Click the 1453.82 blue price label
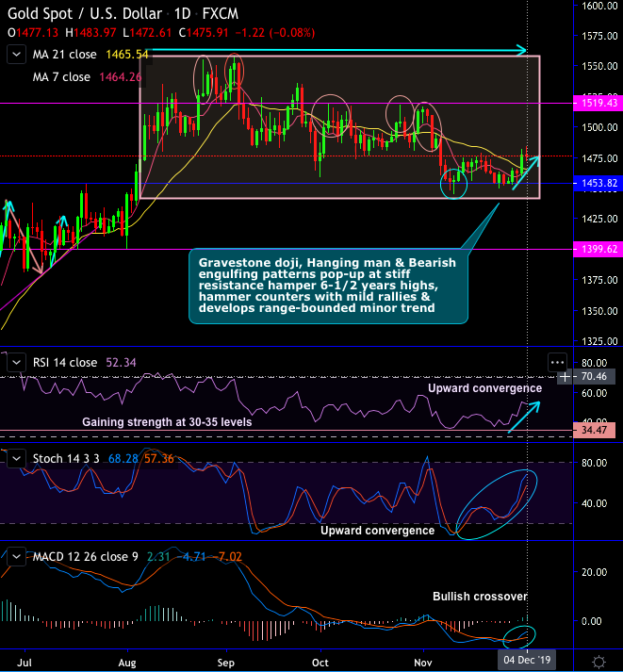 tap(598, 183)
